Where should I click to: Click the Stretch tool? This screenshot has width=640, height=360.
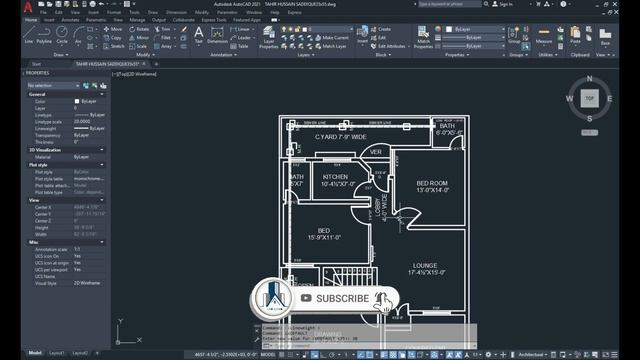114,47
